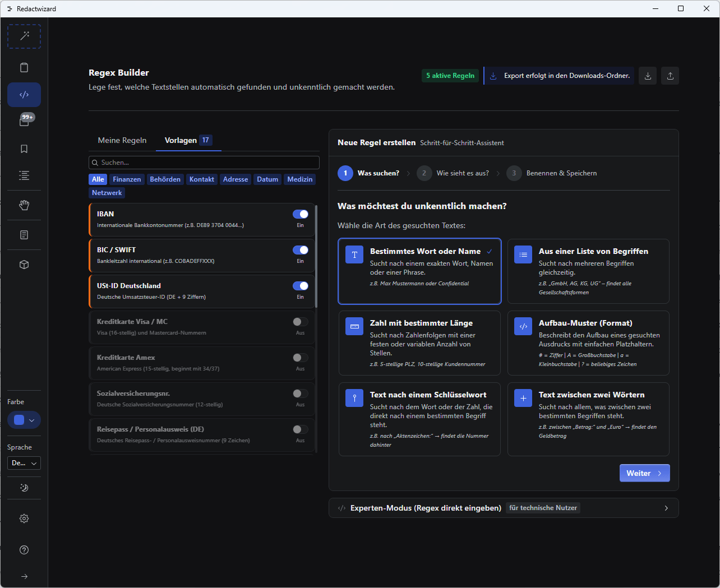The height and width of the screenshot is (588, 720).
Task: Filter templates by the Medizin category
Action: coord(300,179)
